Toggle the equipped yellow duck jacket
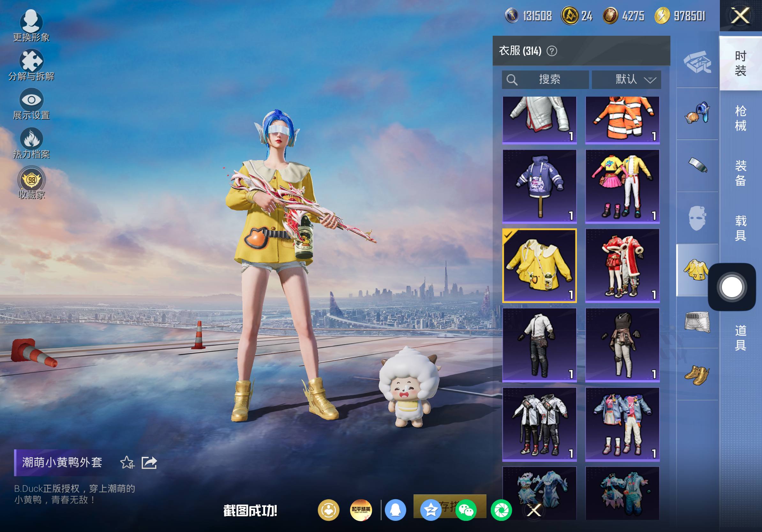Image resolution: width=762 pixels, height=532 pixels. click(x=539, y=265)
